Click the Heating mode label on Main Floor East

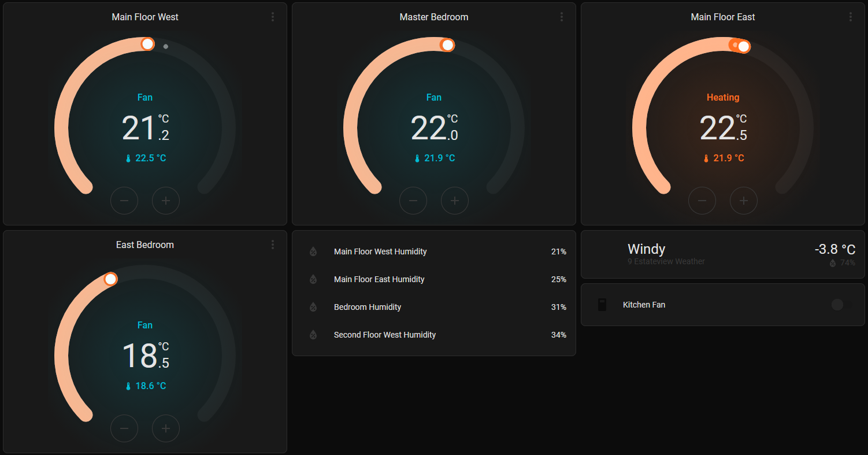[x=723, y=97]
